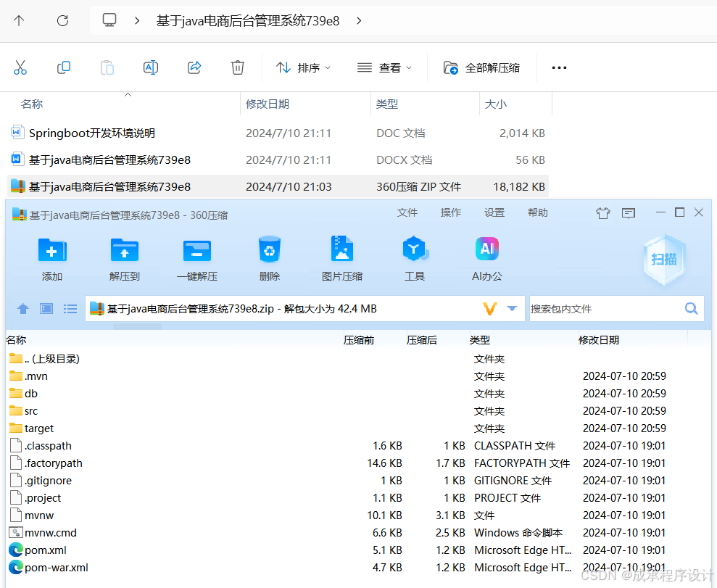Sort archive list by 压缩后 column
This screenshot has width=717, height=588.
click(422, 340)
